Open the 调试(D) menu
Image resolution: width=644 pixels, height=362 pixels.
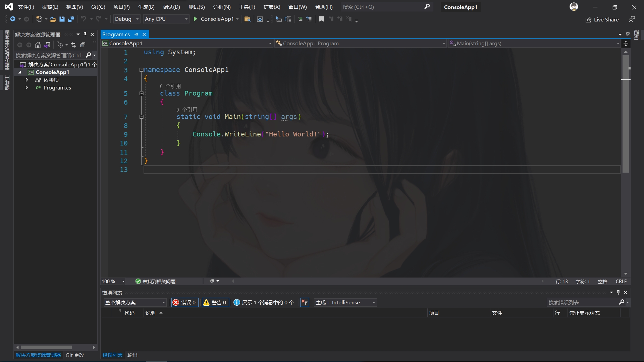coord(171,7)
